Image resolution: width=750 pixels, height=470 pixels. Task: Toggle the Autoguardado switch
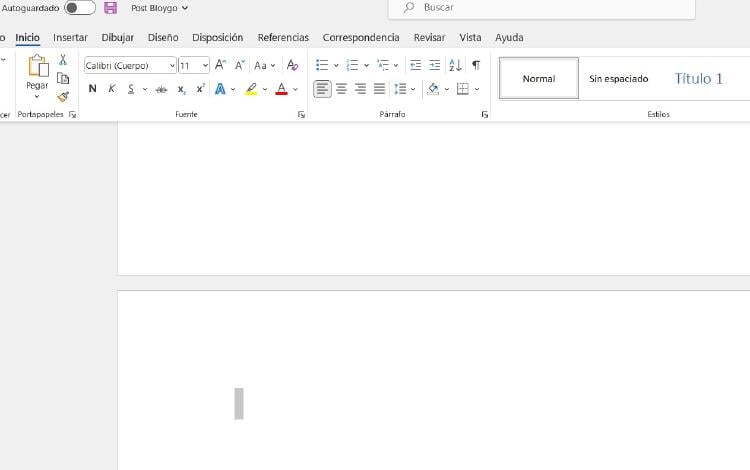pyautogui.click(x=80, y=7)
